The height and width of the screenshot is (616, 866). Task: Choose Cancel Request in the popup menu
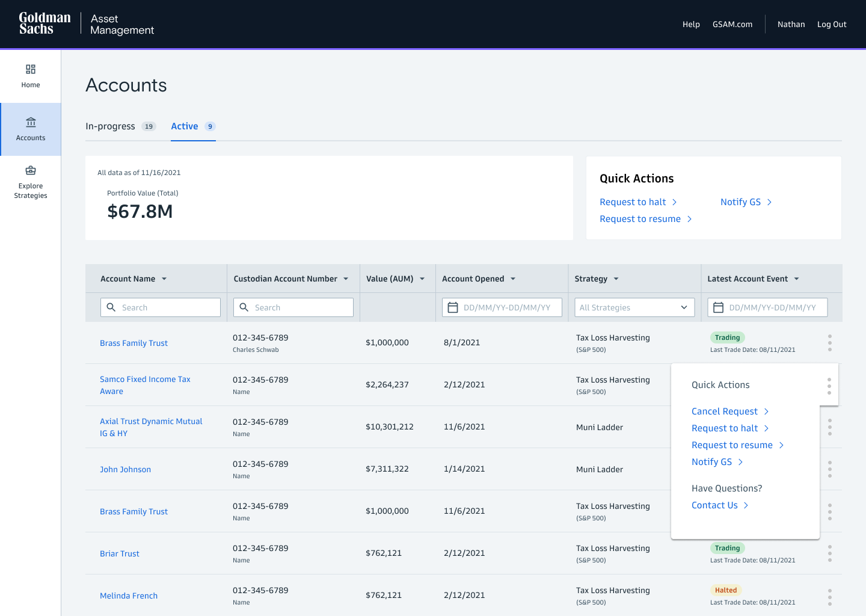pos(725,411)
